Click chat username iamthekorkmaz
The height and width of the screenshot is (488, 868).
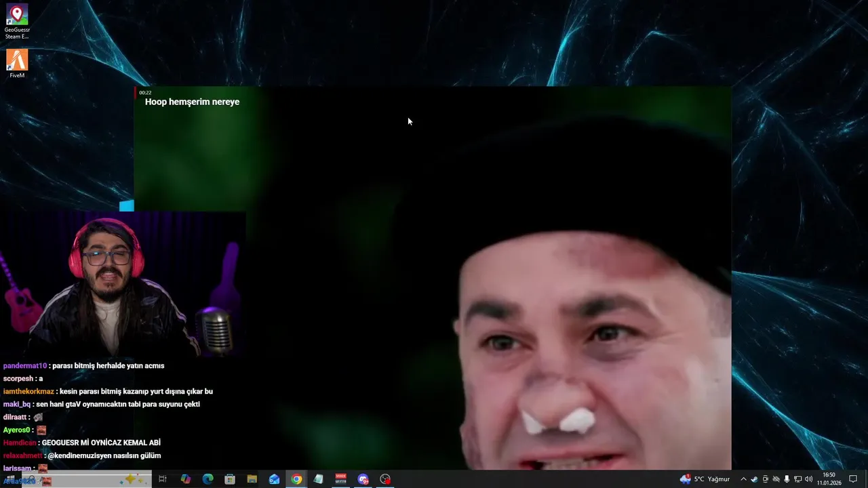[x=28, y=392]
